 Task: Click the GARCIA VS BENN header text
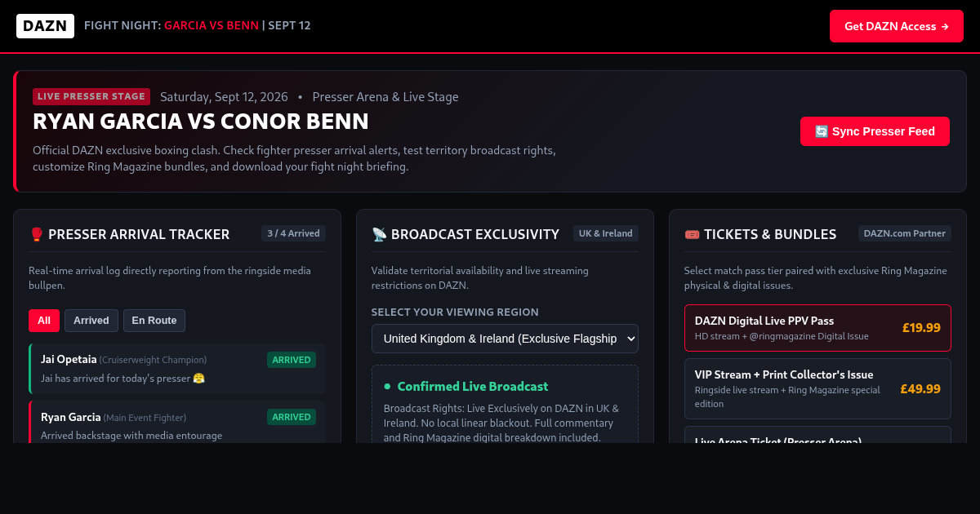212,25
